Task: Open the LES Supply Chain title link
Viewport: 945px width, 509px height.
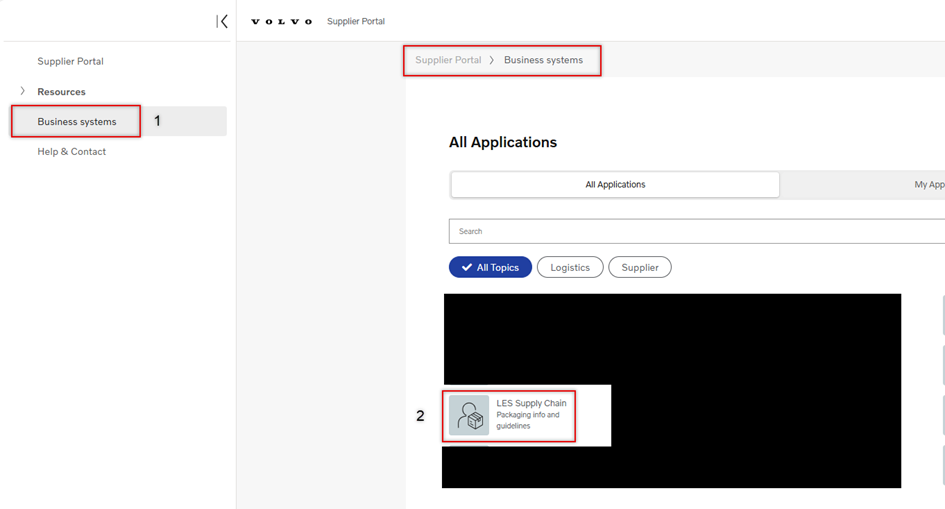Action: click(531, 403)
